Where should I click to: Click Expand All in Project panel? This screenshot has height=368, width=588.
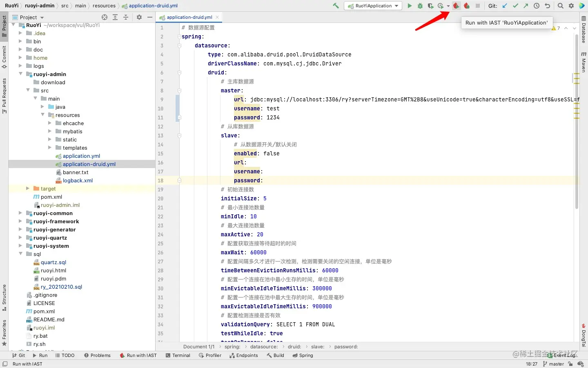115,17
